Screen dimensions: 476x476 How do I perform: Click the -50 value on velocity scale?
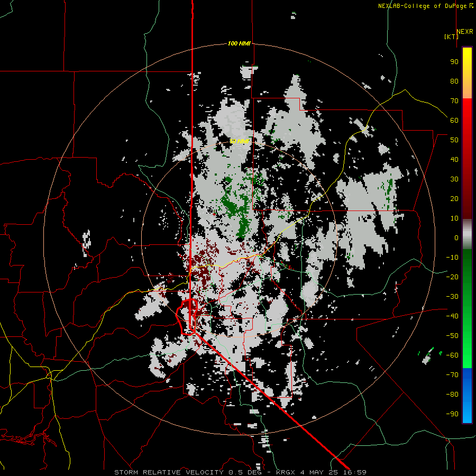(452, 336)
